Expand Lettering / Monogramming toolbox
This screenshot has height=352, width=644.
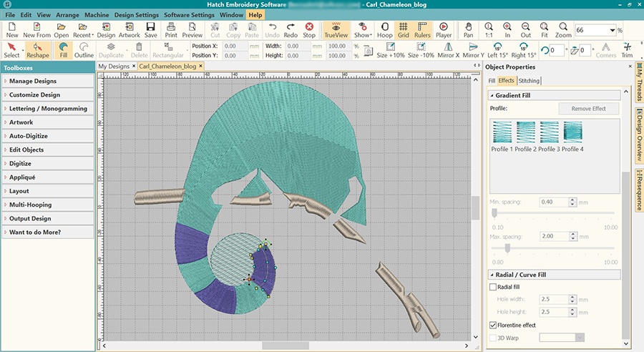click(47, 109)
